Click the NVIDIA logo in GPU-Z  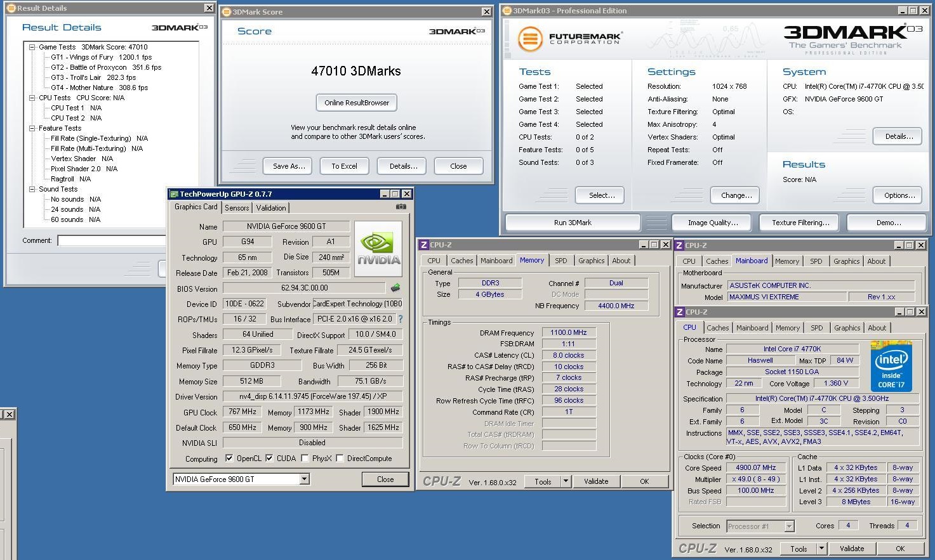click(x=378, y=249)
